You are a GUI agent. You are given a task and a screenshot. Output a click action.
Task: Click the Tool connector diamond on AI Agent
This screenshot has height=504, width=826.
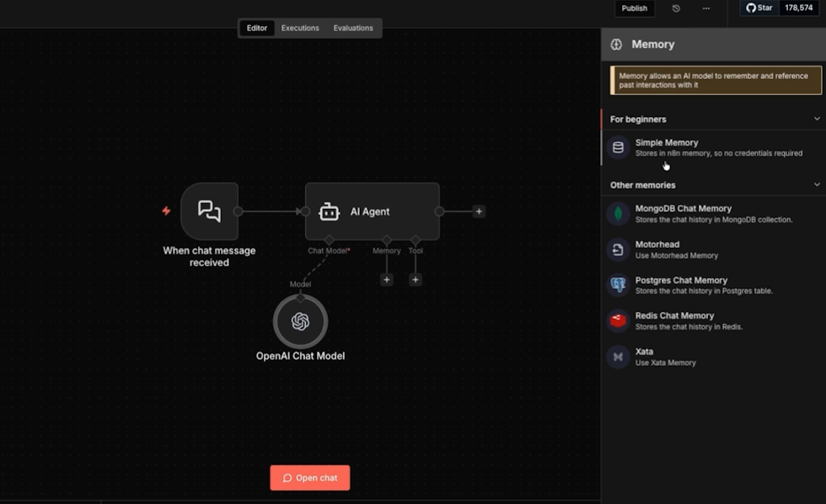coord(416,240)
